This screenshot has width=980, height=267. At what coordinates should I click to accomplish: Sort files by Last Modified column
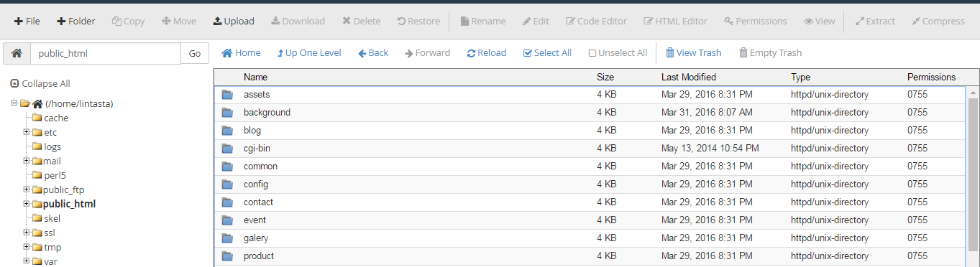(689, 77)
